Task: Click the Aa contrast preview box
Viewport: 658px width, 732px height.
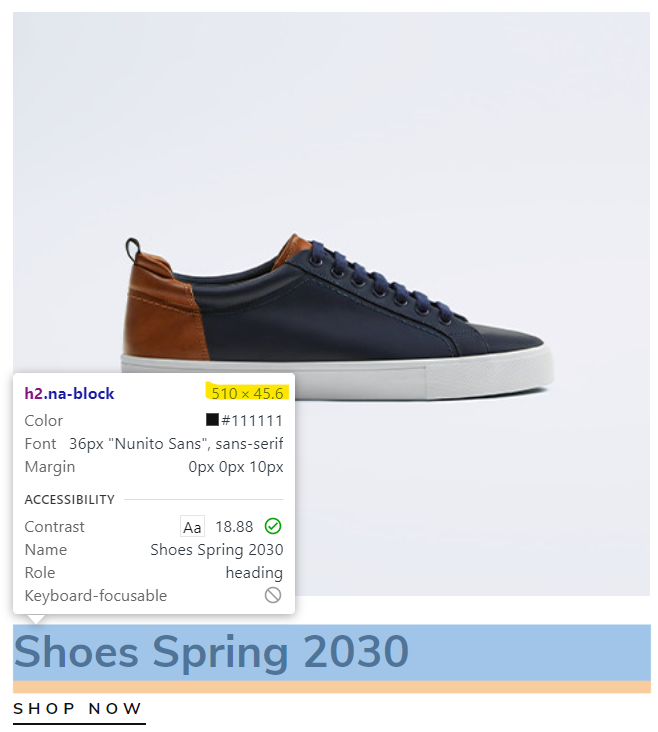Action: [192, 526]
